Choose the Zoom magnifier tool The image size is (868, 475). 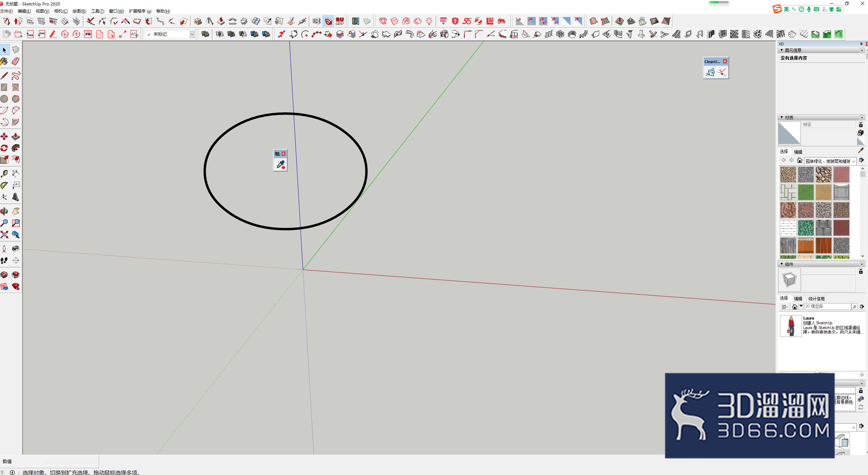pos(4,223)
